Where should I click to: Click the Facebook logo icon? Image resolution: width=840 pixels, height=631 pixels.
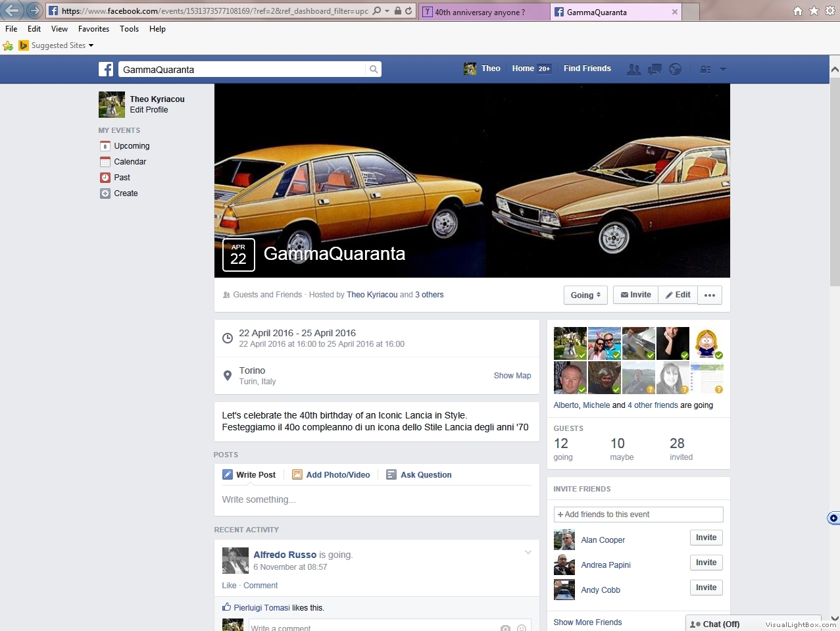tap(106, 69)
